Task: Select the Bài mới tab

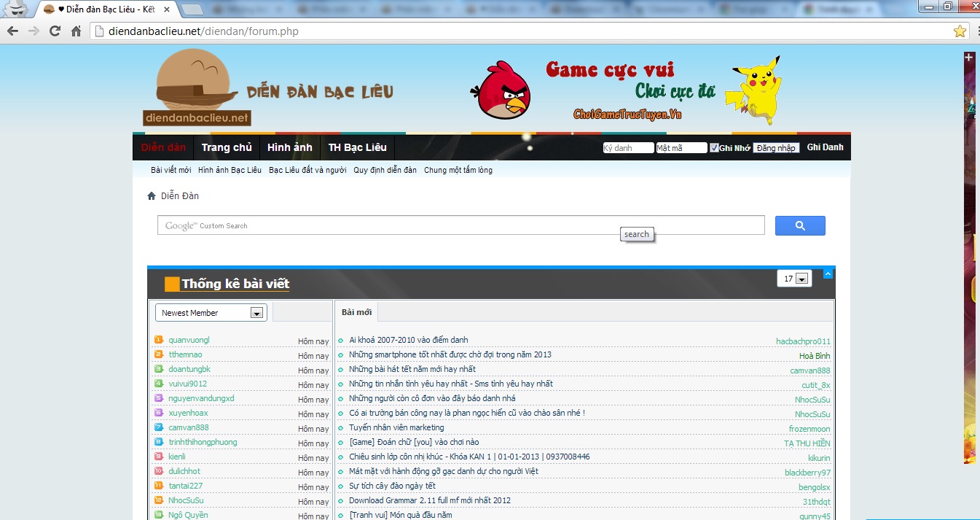Action: click(x=356, y=312)
